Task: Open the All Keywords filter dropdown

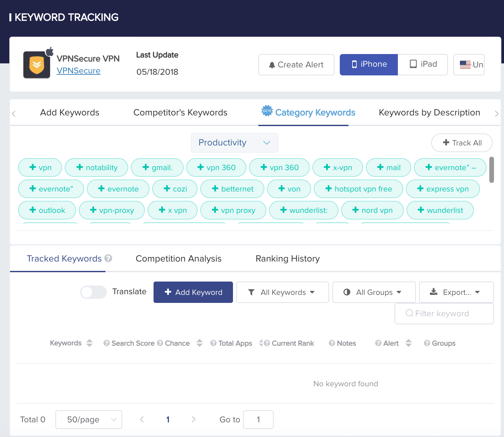Action: pyautogui.click(x=283, y=292)
